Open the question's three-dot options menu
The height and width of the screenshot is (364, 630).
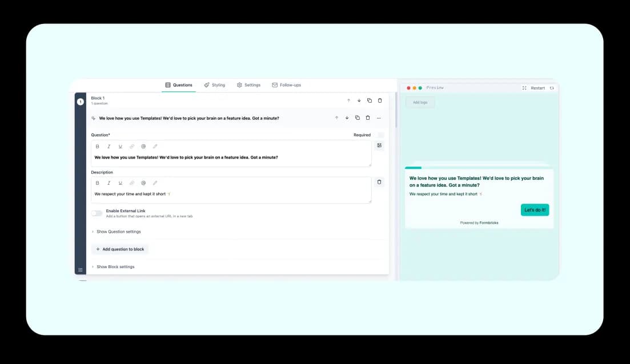coord(379,118)
